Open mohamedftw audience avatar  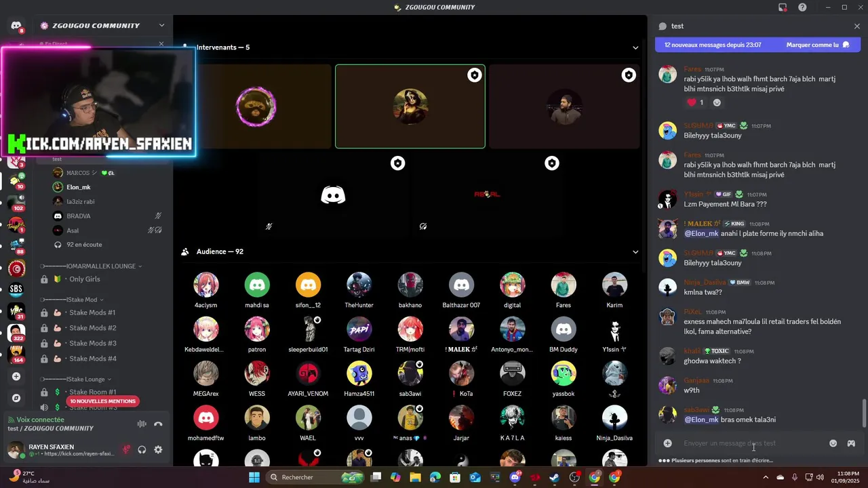tap(206, 418)
